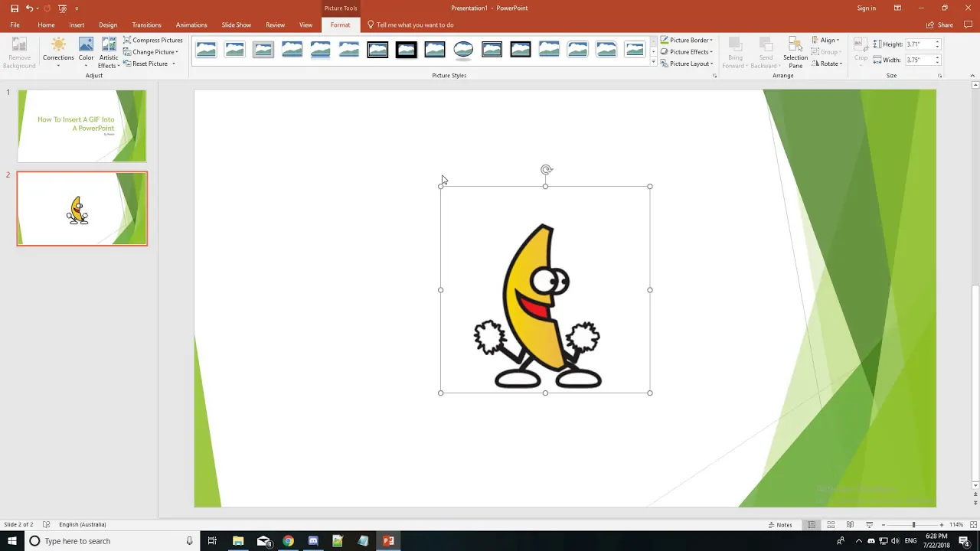This screenshot has width=980, height=551.
Task: Open Windows Start menu
Action: [x=11, y=541]
